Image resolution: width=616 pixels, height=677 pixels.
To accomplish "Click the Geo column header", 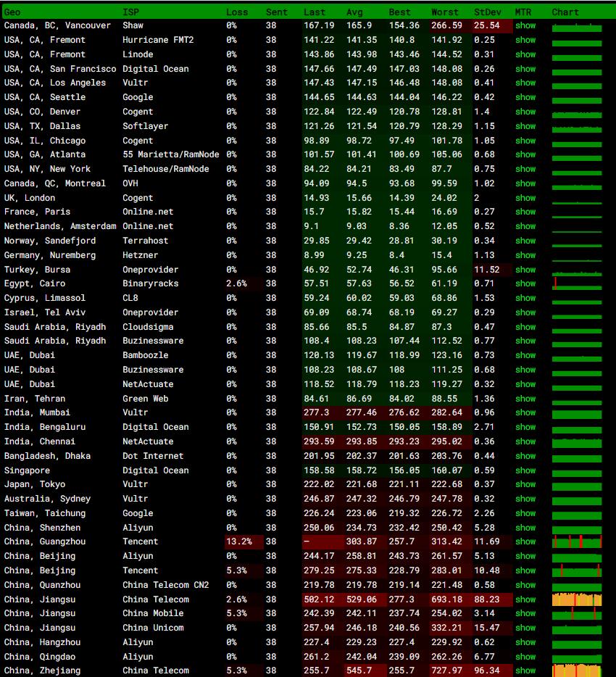I will [x=12, y=12].
